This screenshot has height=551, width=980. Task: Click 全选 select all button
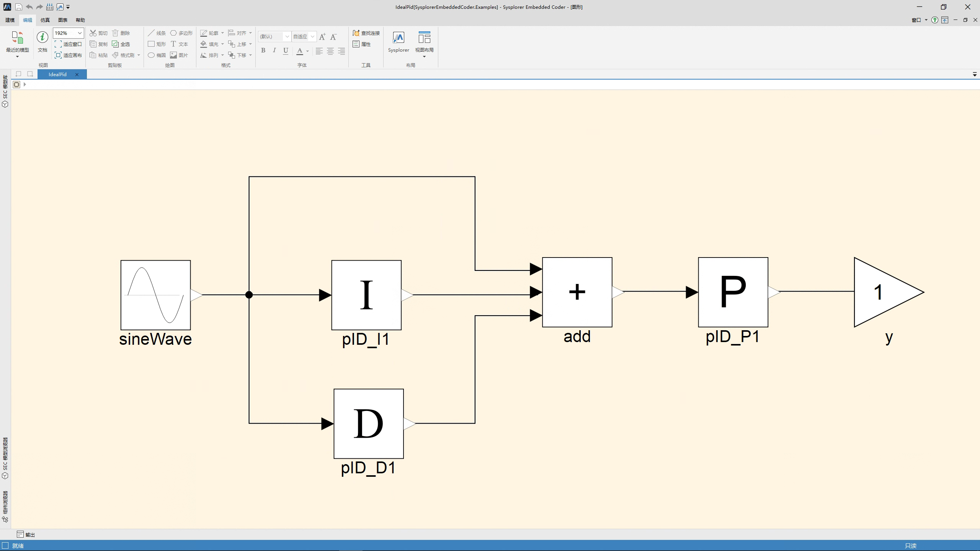121,44
